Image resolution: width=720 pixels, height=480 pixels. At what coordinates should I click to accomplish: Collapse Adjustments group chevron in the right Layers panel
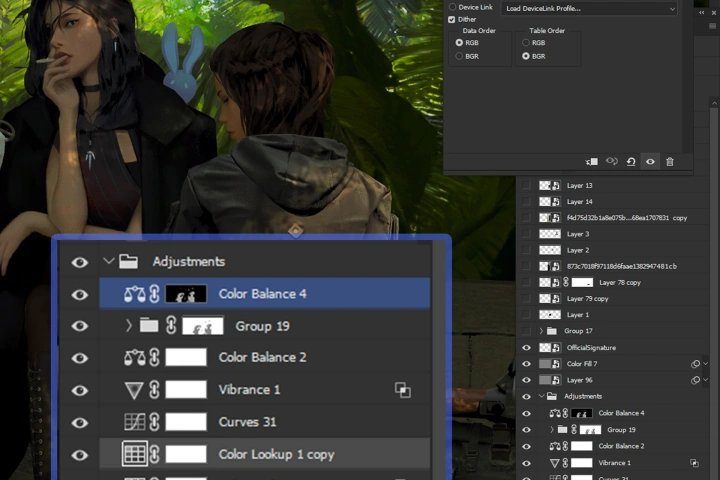[542, 396]
